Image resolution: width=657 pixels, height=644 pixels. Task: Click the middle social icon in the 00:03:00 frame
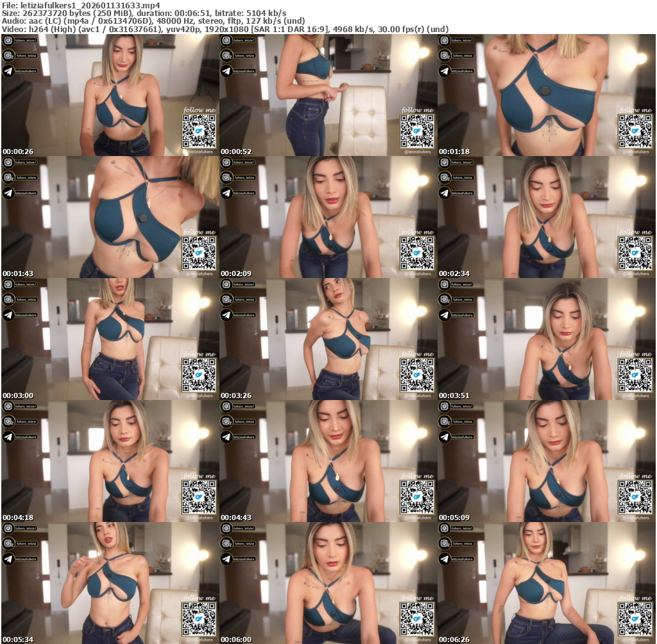[8, 300]
